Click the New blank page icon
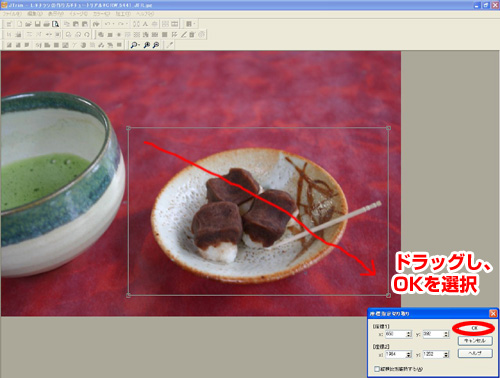Screen dimensions: 500x378 (20, 24)
